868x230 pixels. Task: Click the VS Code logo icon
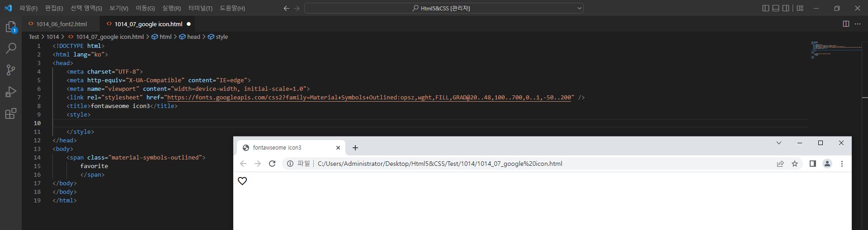(8, 8)
